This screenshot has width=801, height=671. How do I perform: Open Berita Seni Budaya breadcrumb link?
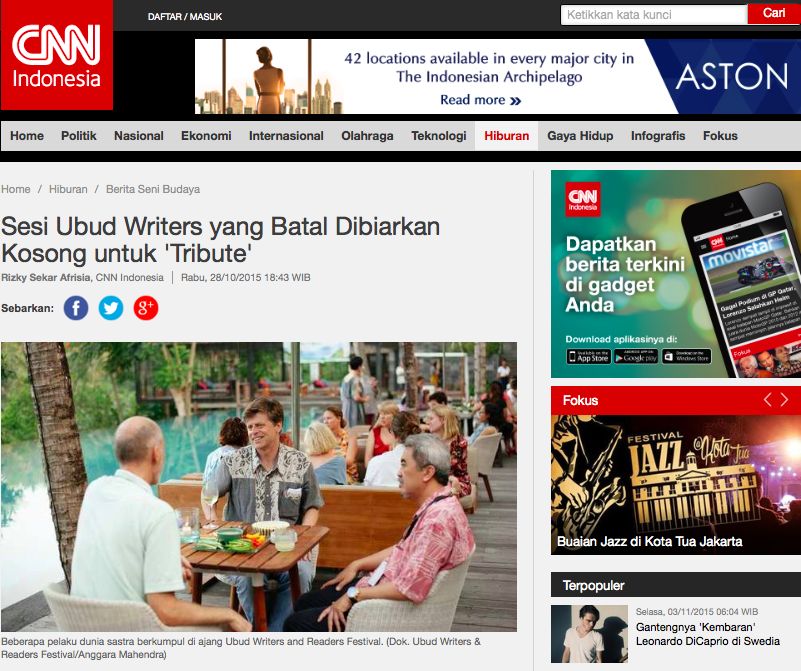(x=153, y=189)
